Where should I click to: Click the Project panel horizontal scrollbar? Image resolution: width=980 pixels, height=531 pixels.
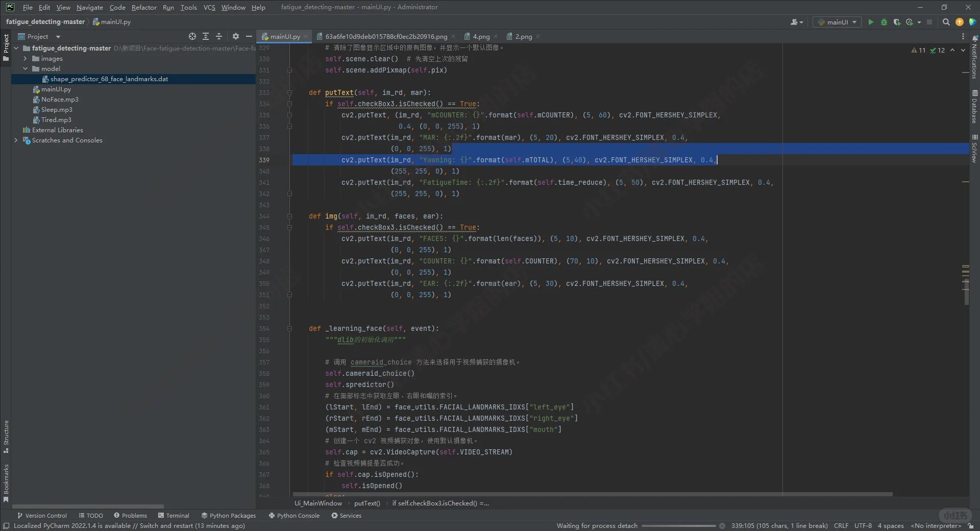pyautogui.click(x=88, y=506)
